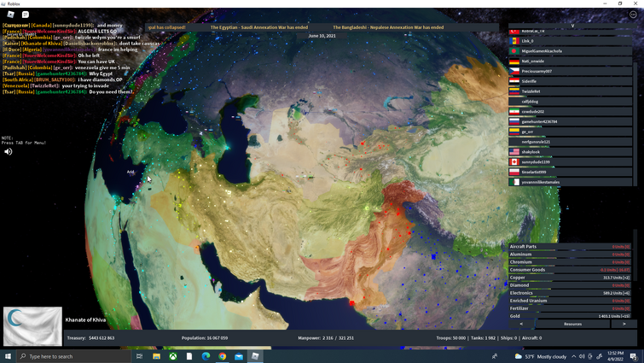Screen dimensions: 644x363
Task: Select player TwizzleRet in the list
Action: 570,91
